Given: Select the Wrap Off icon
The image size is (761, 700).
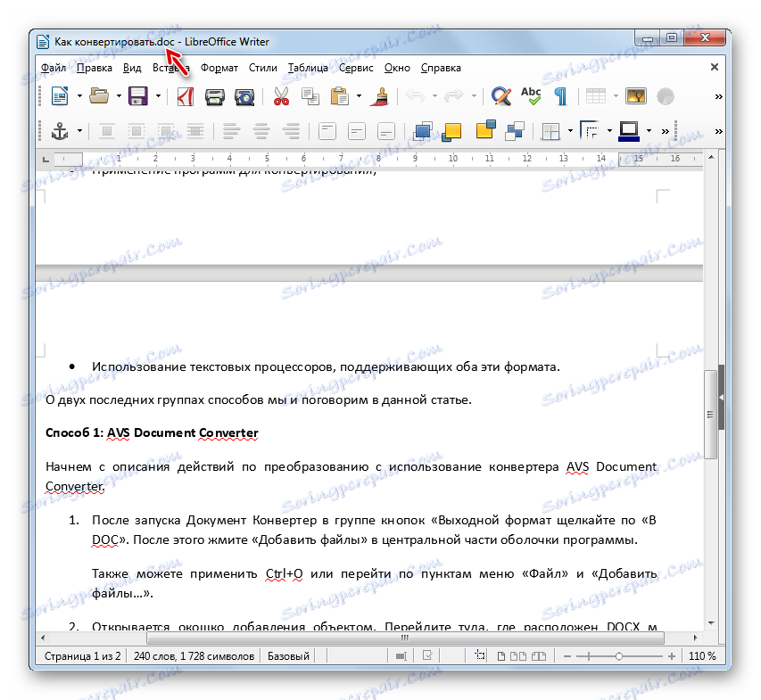Looking at the screenshot, I should [x=107, y=131].
